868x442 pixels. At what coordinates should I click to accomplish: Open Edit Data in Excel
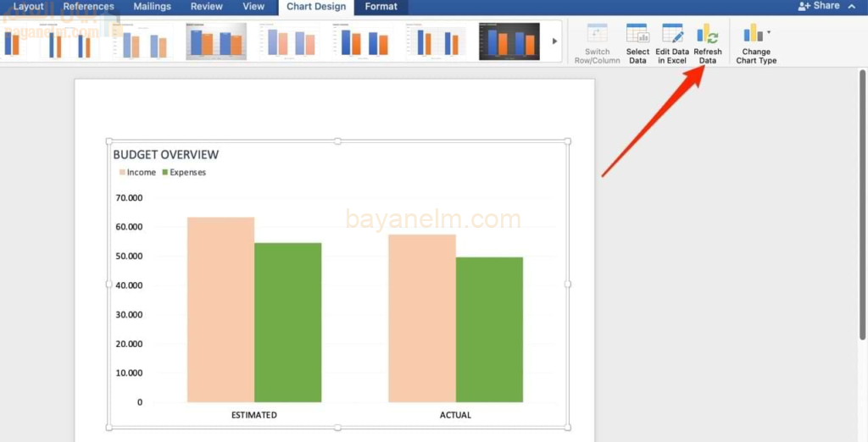point(672,35)
